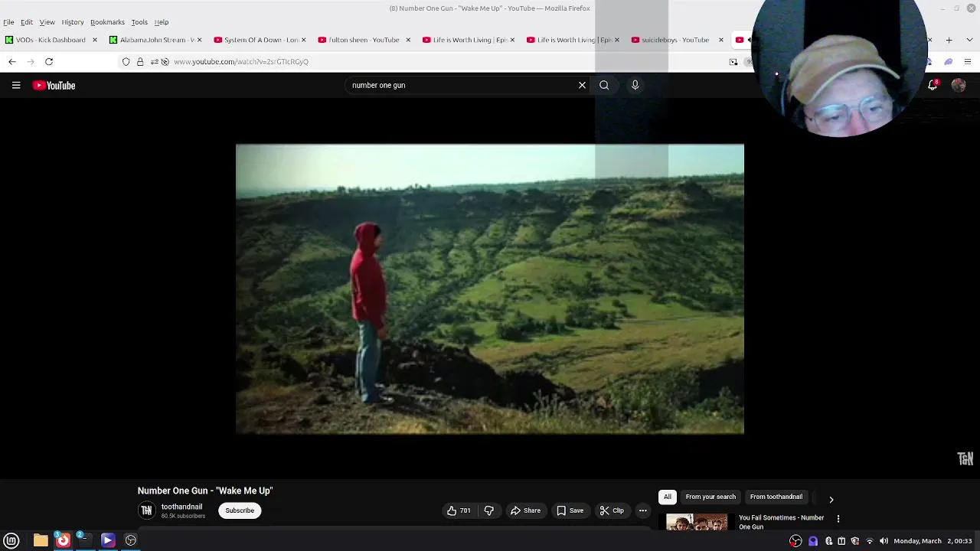Submit search with magnifying glass icon

[604, 86]
